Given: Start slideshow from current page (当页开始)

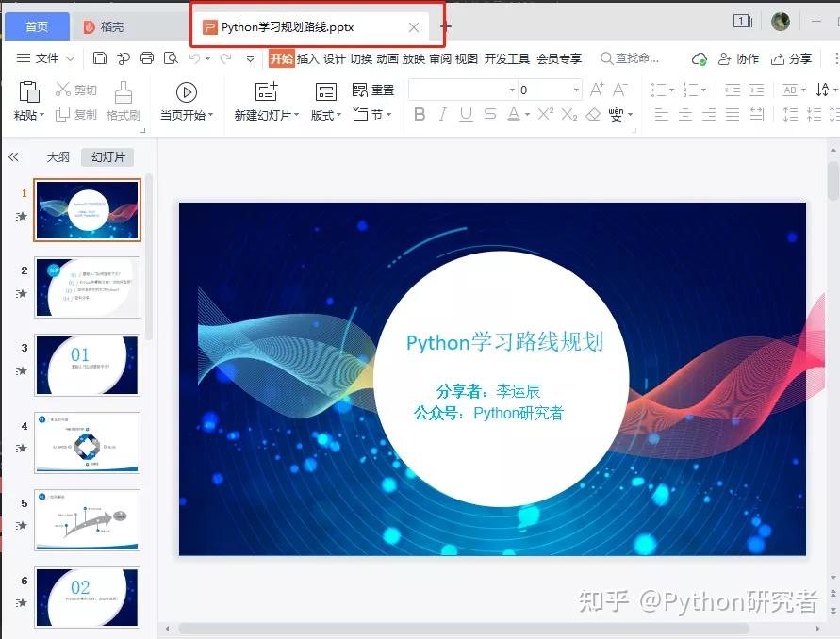Looking at the screenshot, I should click(x=186, y=97).
